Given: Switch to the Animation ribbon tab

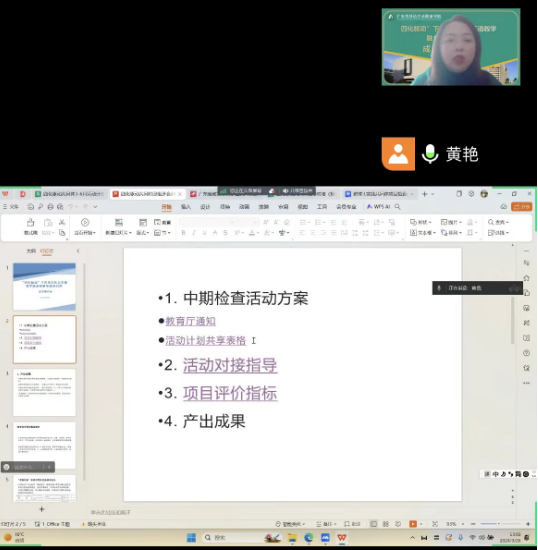Looking at the screenshot, I should pos(244,207).
